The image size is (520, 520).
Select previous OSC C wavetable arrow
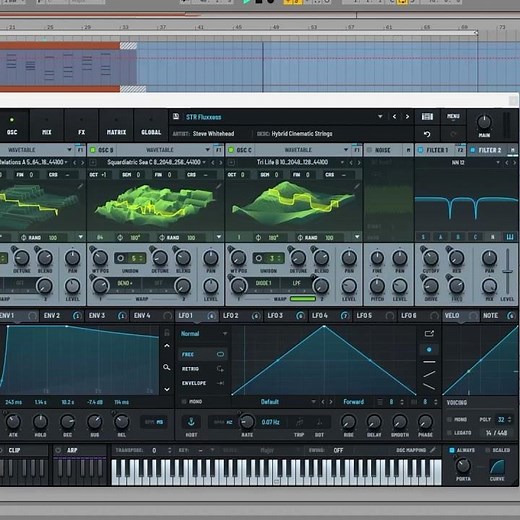(x=351, y=163)
